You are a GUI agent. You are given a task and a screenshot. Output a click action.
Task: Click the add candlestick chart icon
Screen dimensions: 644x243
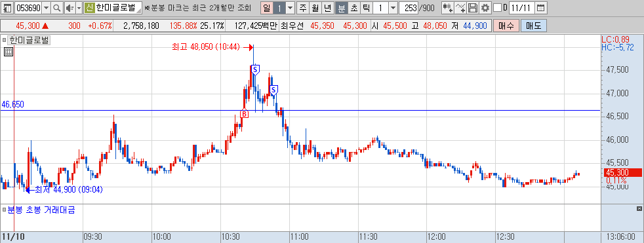point(448,8)
